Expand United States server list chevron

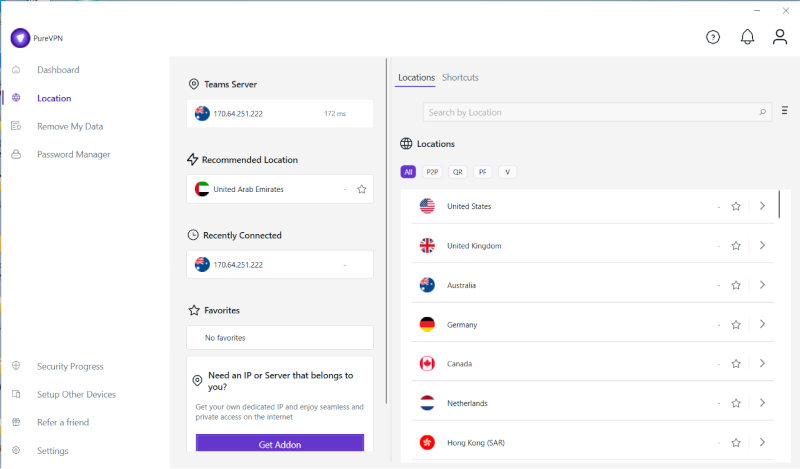(762, 206)
